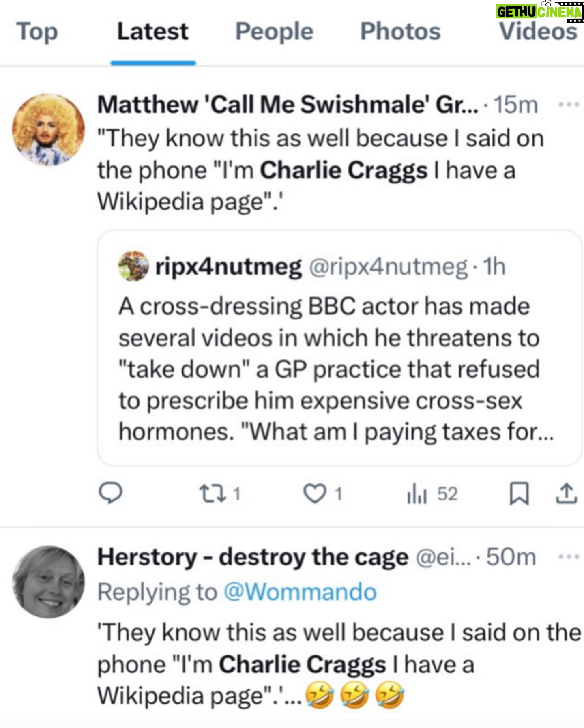
Task: Open more options on Herstory's tweet
Action: [x=568, y=557]
